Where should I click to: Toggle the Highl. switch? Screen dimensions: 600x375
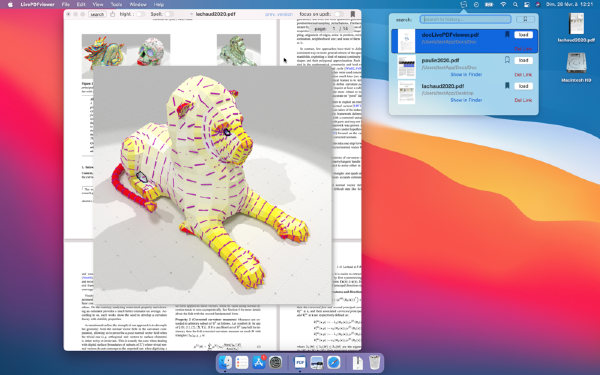pyautogui.click(x=140, y=14)
